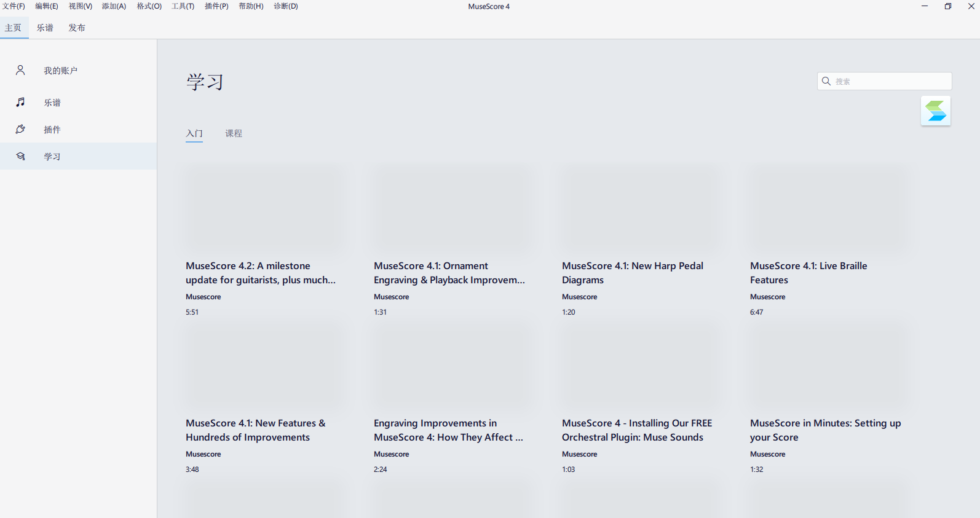Screen dimensions: 980x518
Task: Open MuseScore 4.2 milestone update video thumbnail
Action: [x=263, y=209]
